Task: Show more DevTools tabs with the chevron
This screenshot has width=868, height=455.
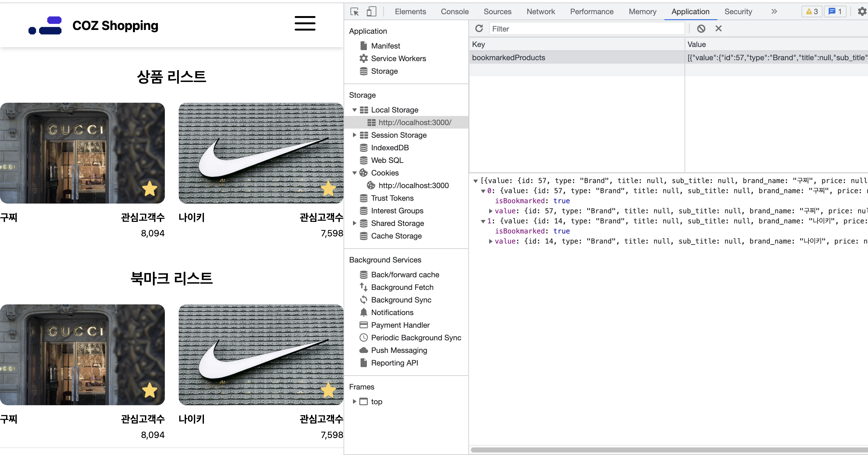Action: (x=774, y=11)
